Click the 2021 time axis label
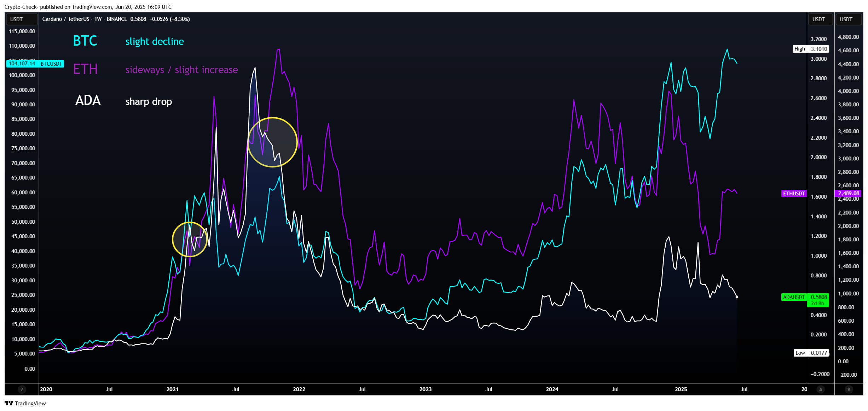The image size is (868, 411). (x=173, y=389)
